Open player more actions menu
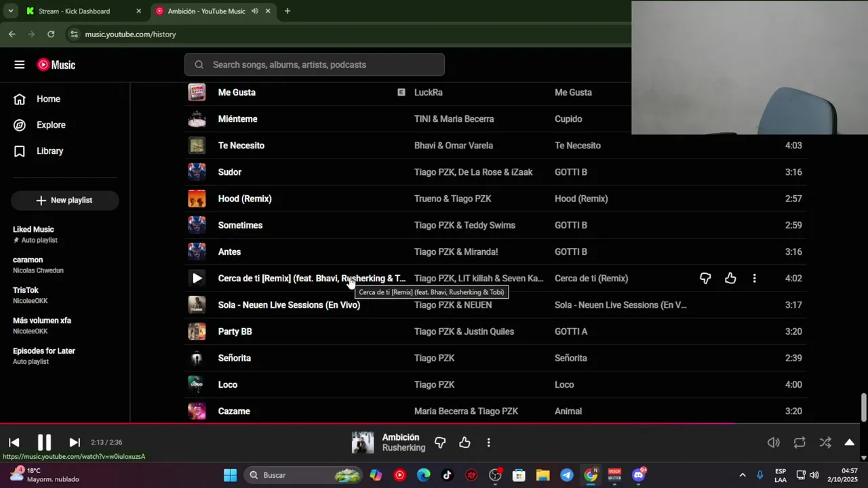This screenshot has width=868, height=488. pyautogui.click(x=488, y=443)
